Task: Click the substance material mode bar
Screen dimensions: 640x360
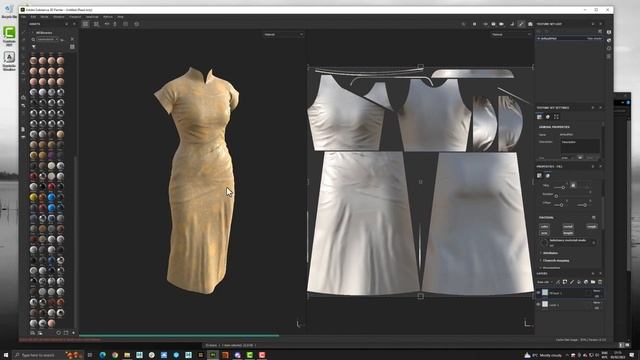Action: pyautogui.click(x=569, y=242)
